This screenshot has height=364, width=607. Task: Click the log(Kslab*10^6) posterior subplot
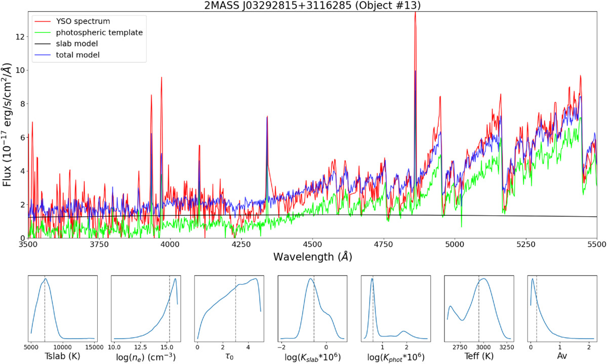tap(312, 308)
